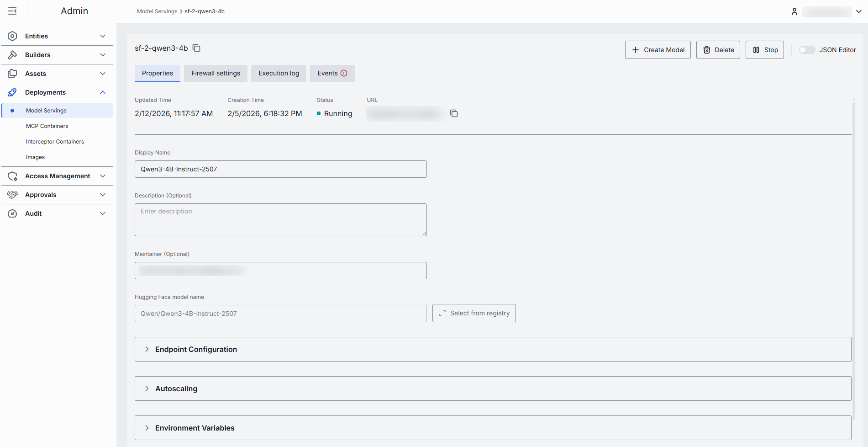Switch to the Firewall settings tab
The height and width of the screenshot is (447, 868).
coord(216,73)
